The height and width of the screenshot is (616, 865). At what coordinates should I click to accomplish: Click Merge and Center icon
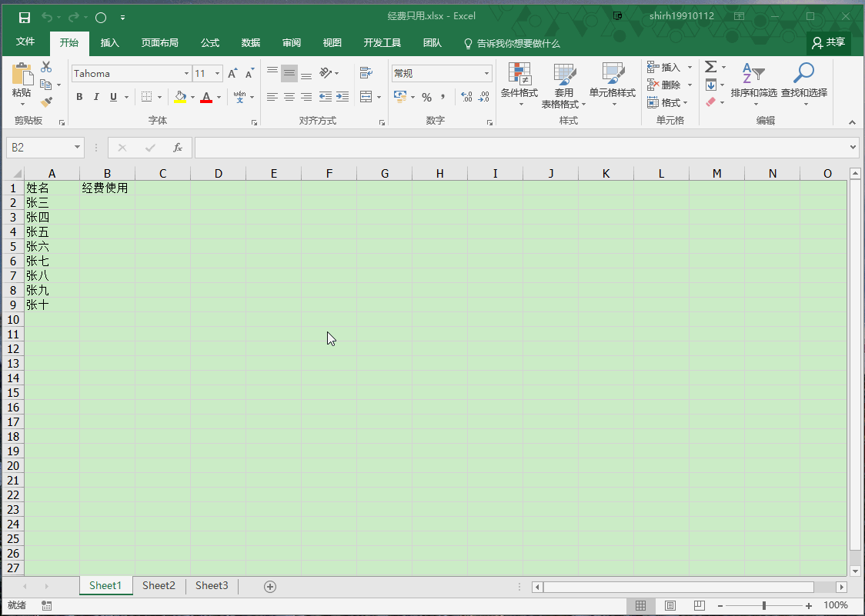pyautogui.click(x=366, y=97)
